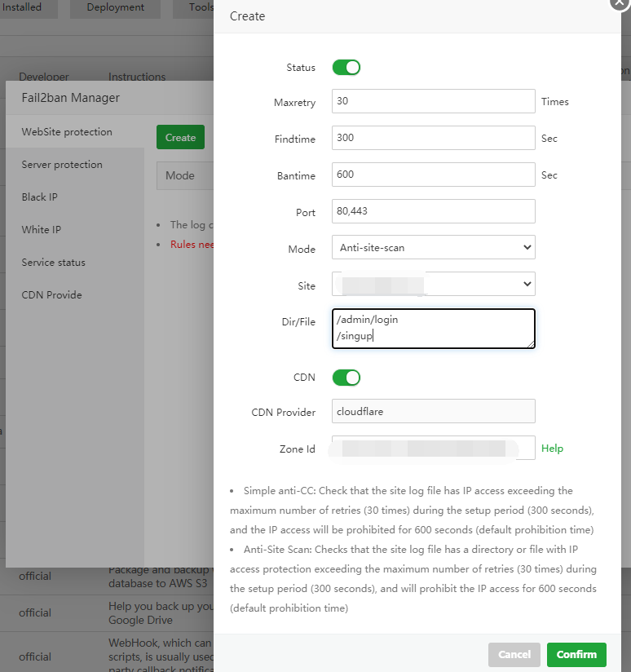Cancel the Create dialog
The width and height of the screenshot is (631, 672).
pyautogui.click(x=514, y=654)
